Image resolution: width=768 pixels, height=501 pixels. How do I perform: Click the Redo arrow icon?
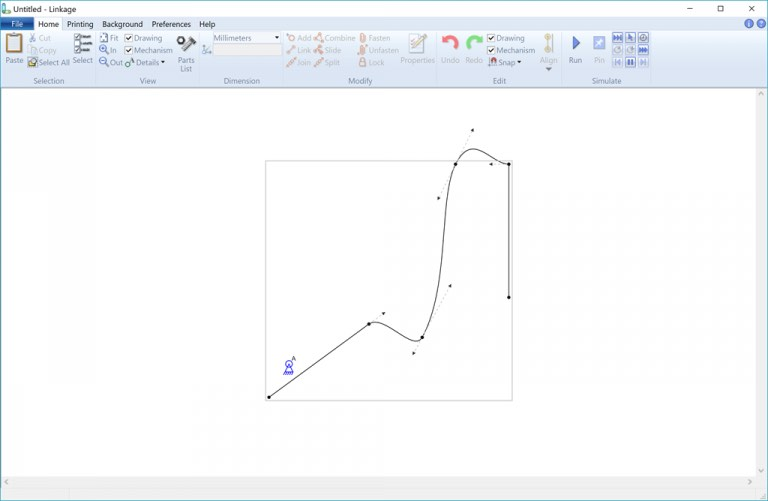point(474,48)
